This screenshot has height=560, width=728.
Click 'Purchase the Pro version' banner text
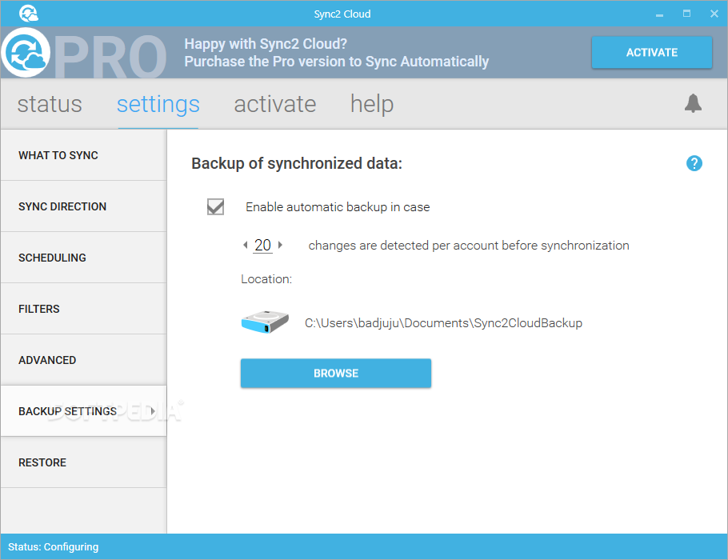(x=336, y=62)
